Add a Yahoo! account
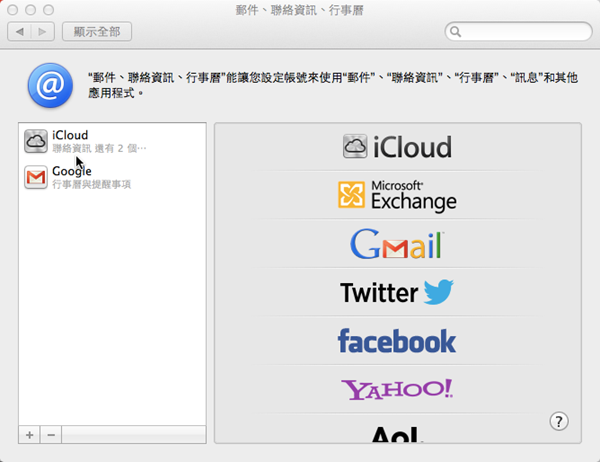This screenshot has height=462, width=600. (x=397, y=390)
